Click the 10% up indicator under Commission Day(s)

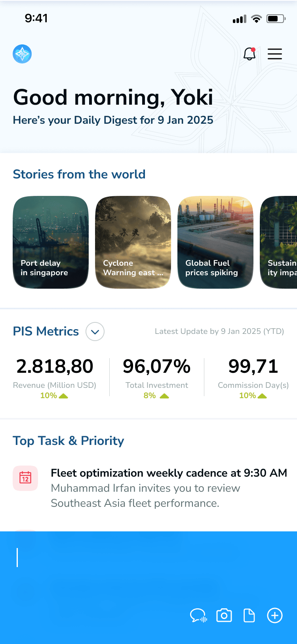tap(253, 396)
